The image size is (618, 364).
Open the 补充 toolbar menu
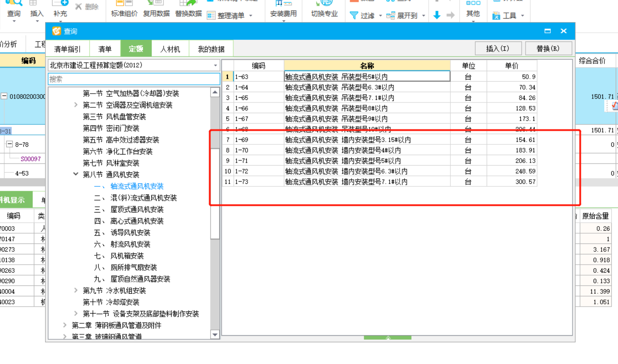60,10
